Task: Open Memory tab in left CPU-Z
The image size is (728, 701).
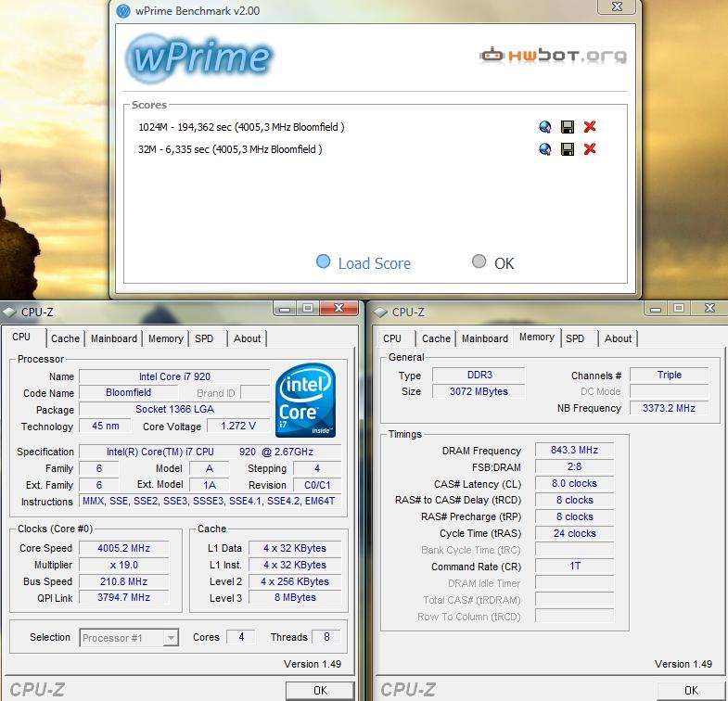Action: (x=166, y=338)
